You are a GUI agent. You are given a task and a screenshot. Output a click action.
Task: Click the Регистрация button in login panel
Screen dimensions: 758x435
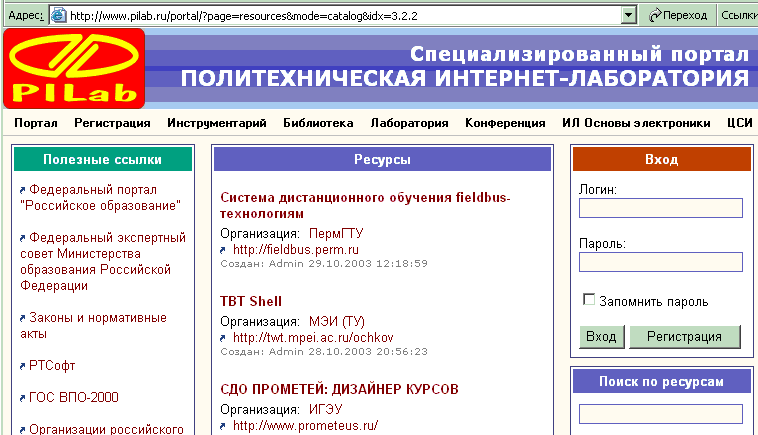click(x=685, y=336)
